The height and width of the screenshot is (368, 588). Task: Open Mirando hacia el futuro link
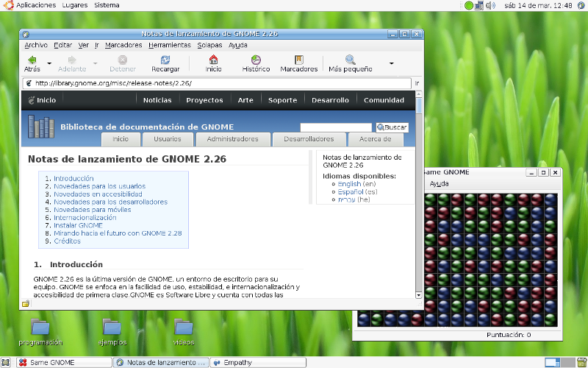pos(118,233)
